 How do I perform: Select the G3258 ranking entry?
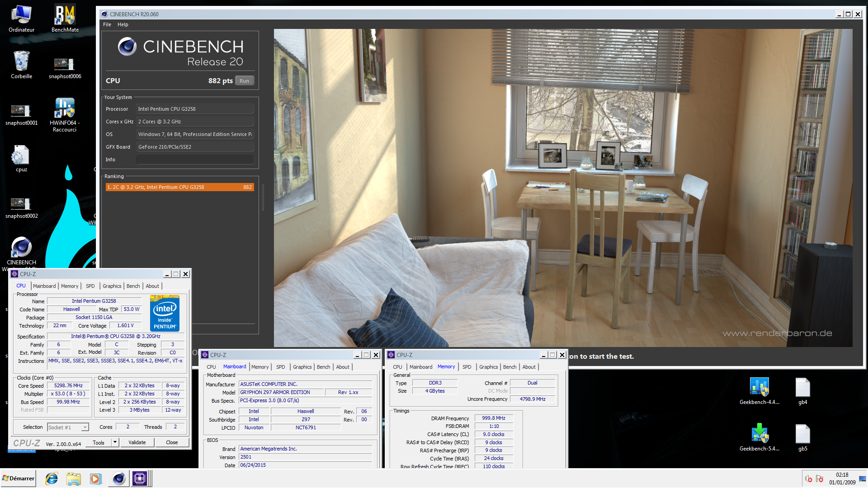pos(179,187)
